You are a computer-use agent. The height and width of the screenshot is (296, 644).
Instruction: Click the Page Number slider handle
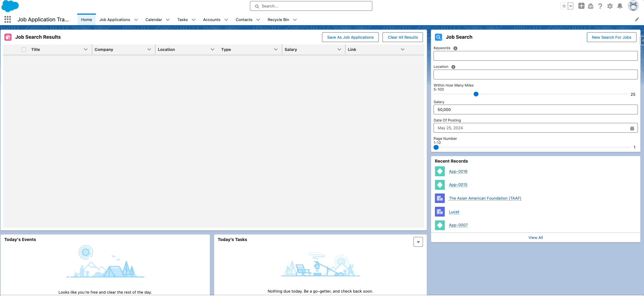[436, 147]
